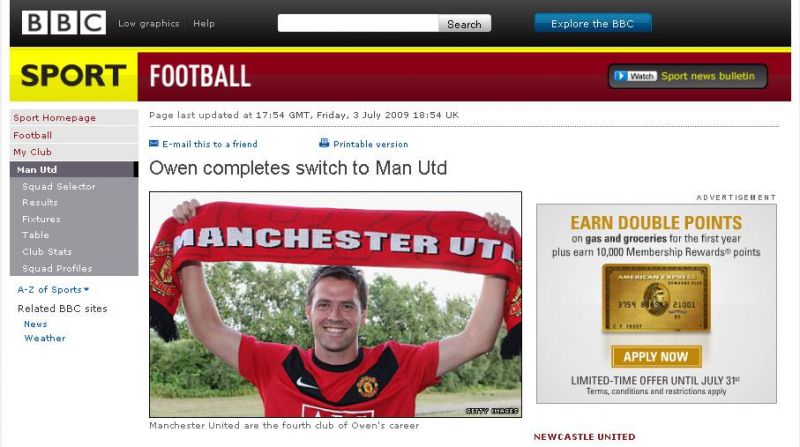The width and height of the screenshot is (800, 447).
Task: Click the Watch play icon
Action: point(620,76)
